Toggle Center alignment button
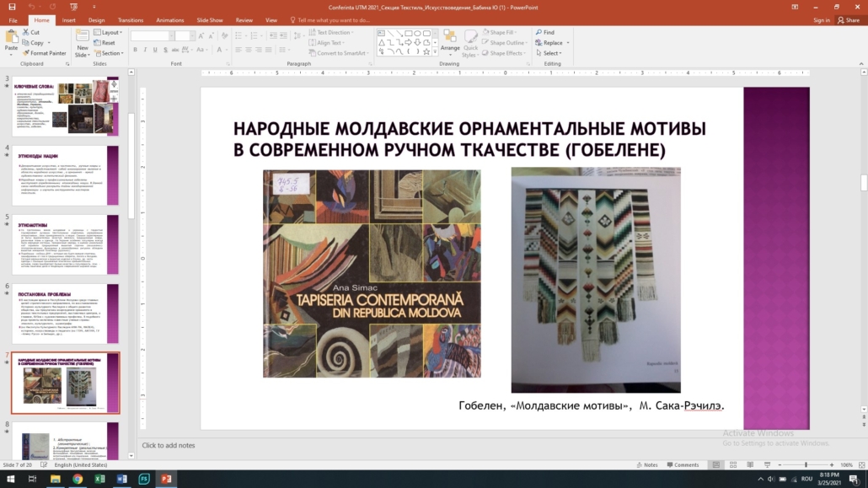This screenshot has height=488, width=868. pyautogui.click(x=249, y=50)
